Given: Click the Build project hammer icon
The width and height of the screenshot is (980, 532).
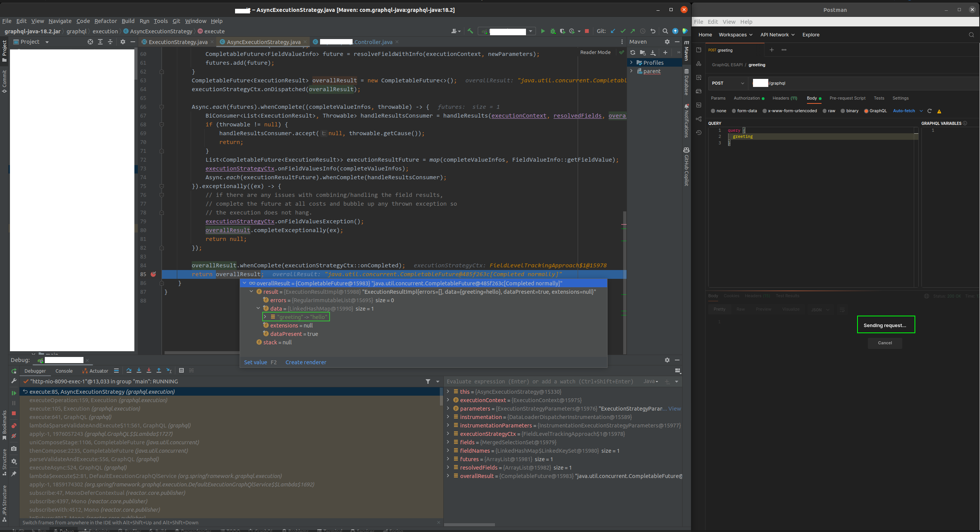Looking at the screenshot, I should [470, 31].
